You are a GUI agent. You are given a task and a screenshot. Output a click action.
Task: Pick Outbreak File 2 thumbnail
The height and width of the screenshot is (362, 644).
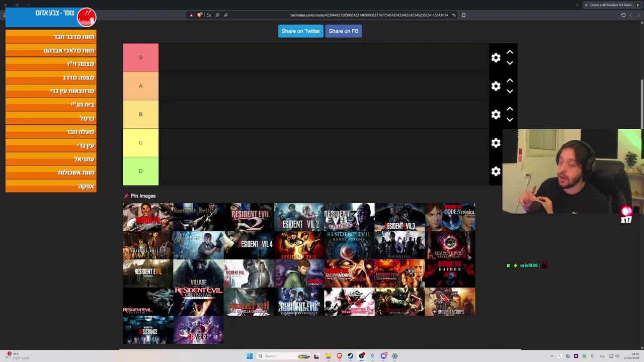coord(198,302)
